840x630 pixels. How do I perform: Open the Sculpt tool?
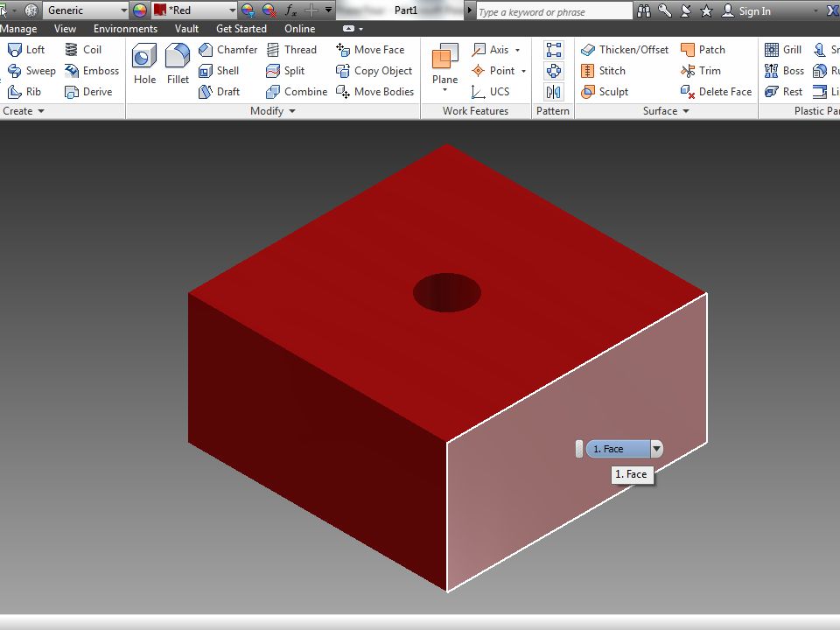click(605, 92)
